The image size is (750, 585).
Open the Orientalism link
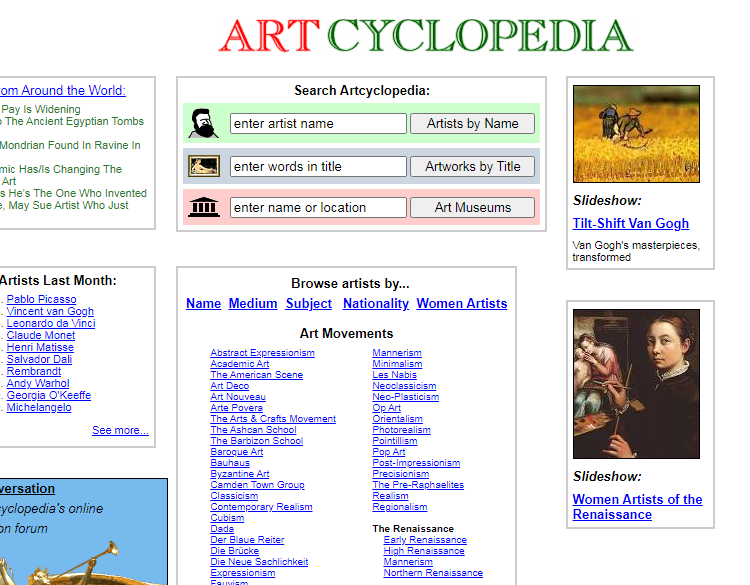coord(397,419)
